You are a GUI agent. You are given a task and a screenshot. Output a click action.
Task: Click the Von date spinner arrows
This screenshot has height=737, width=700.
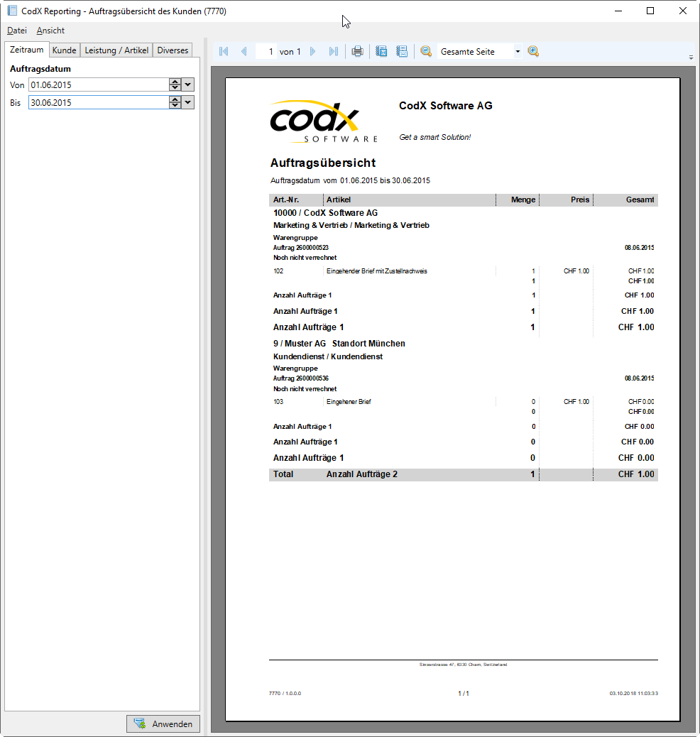point(175,84)
